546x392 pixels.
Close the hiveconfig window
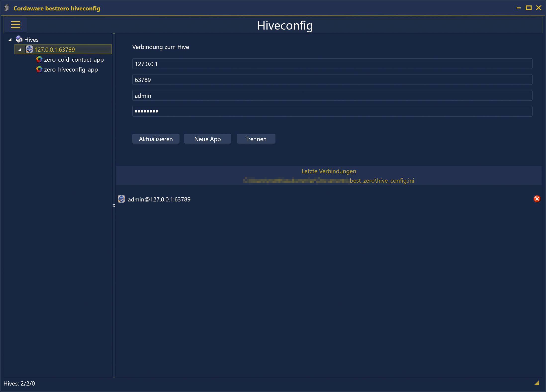[x=539, y=8]
